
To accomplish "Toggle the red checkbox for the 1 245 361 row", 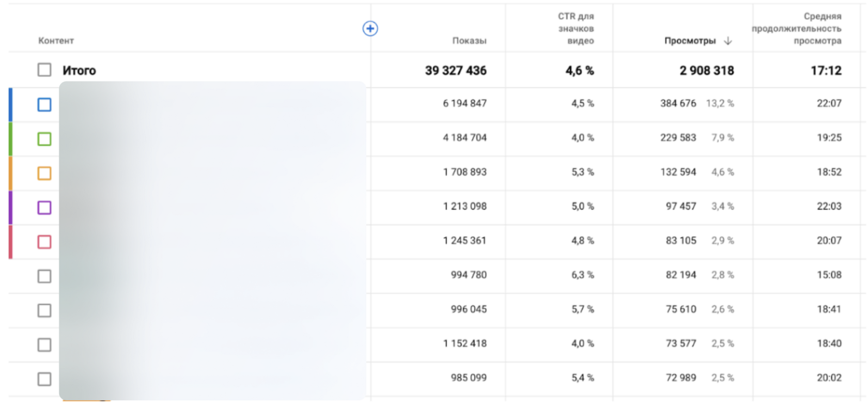I will pyautogui.click(x=44, y=242).
